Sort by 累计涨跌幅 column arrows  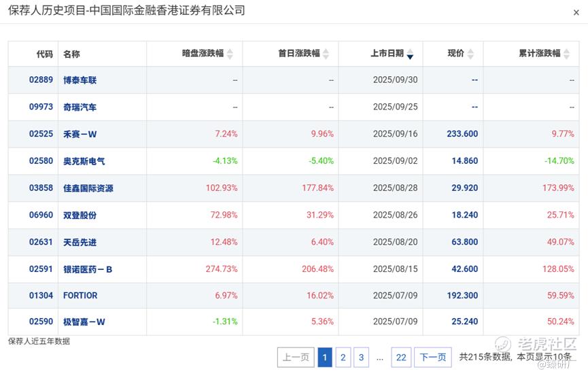point(566,54)
